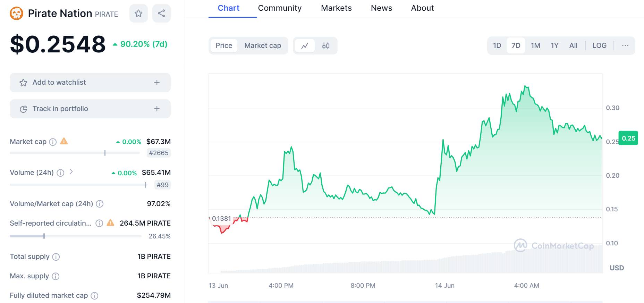Click the Pirate Nation skull logo
Image resolution: width=644 pixels, height=303 pixels.
pos(16,14)
